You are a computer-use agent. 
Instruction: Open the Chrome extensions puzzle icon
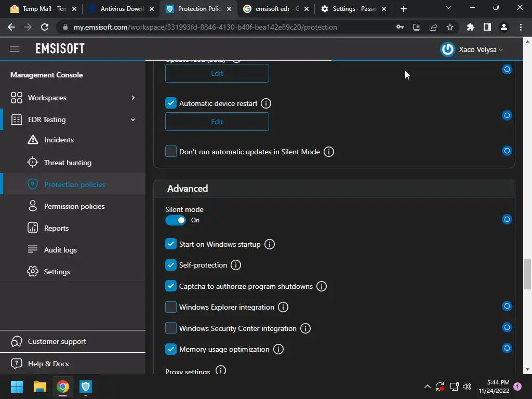(470, 27)
